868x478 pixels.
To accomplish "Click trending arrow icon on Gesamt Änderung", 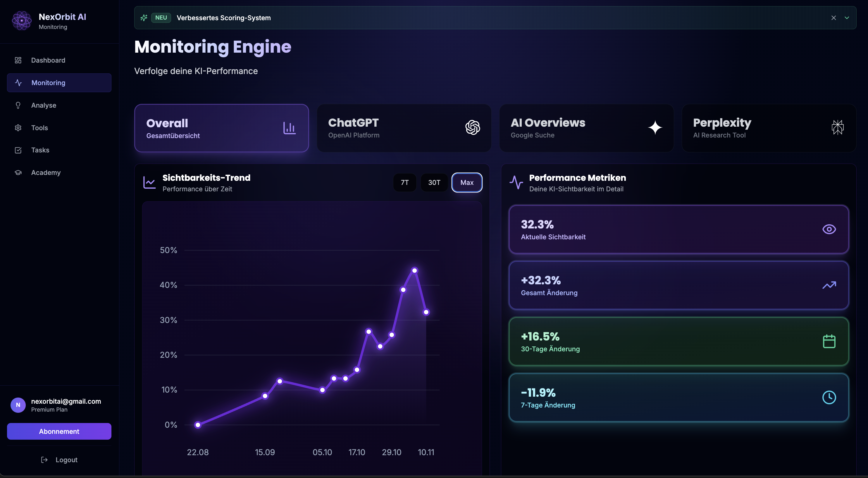I will click(x=829, y=285).
